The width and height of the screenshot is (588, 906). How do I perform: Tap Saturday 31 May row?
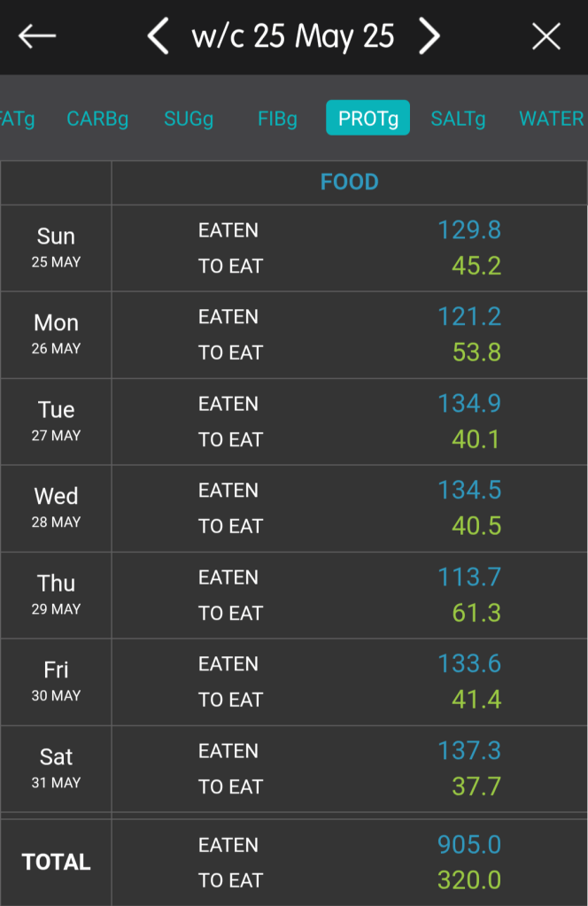click(x=56, y=768)
